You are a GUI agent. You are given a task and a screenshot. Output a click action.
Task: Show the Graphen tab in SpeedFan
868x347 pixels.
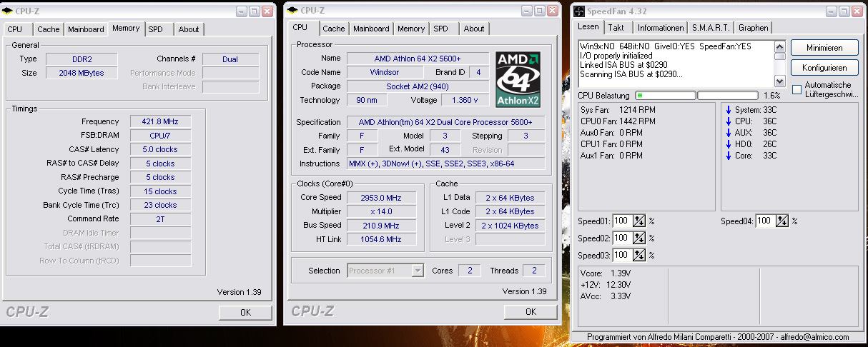pos(754,28)
